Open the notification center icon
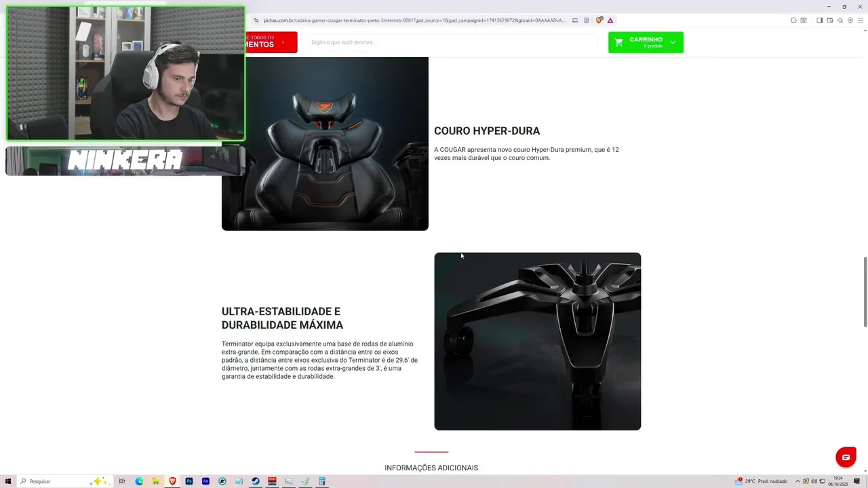The width and height of the screenshot is (868, 488). pyautogui.click(x=857, y=481)
